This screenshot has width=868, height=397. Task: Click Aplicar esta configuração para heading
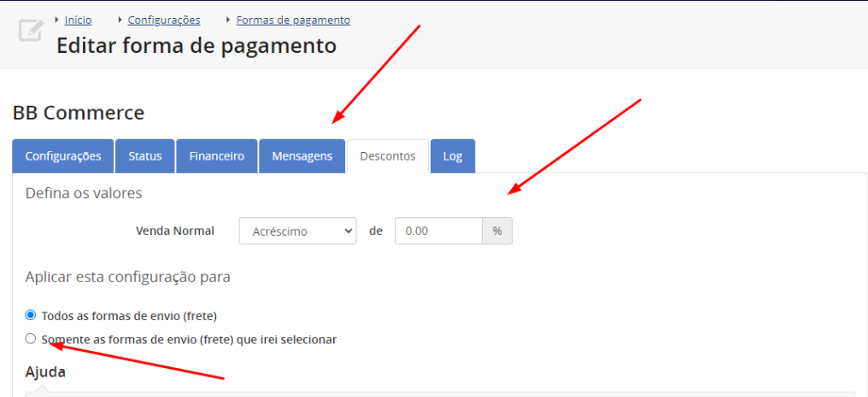(x=128, y=277)
